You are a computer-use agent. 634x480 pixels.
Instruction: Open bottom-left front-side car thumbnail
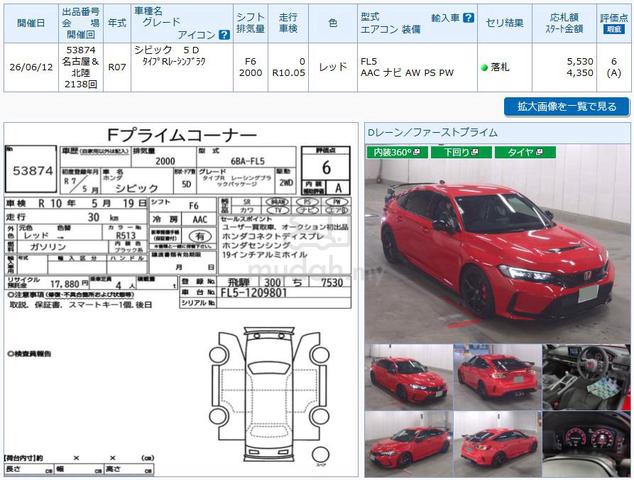point(408,444)
